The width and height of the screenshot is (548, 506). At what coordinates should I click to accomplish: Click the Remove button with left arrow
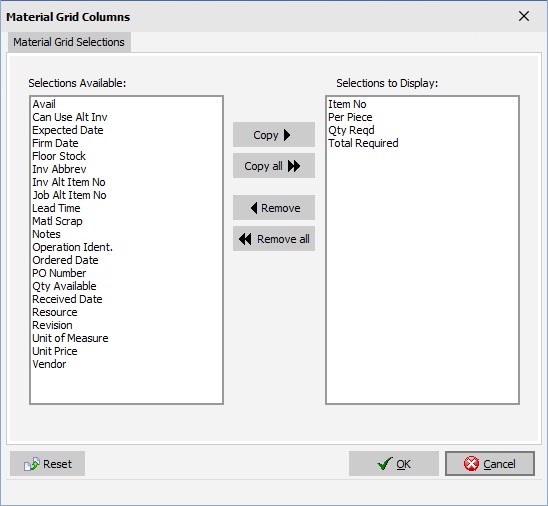[x=274, y=208]
